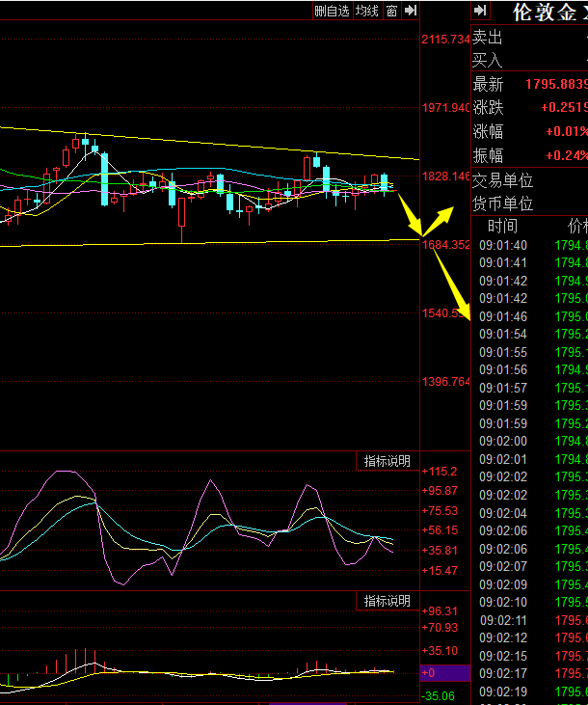Click the +35.10 MACD axis label
The height and width of the screenshot is (705, 588).
(x=440, y=651)
